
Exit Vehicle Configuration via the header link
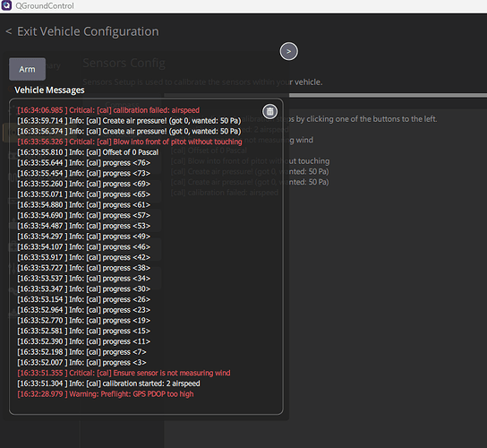tap(88, 31)
